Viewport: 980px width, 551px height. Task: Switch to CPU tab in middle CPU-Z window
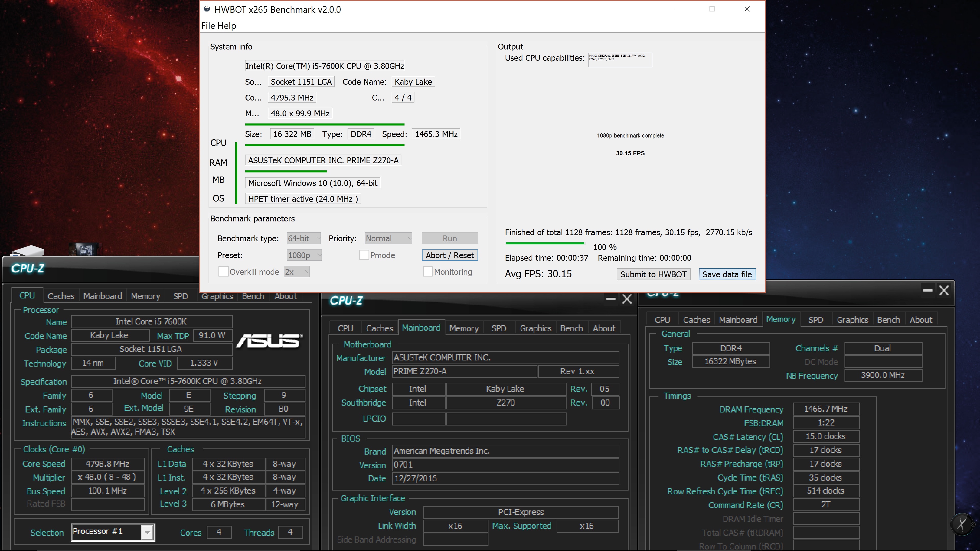pyautogui.click(x=346, y=328)
